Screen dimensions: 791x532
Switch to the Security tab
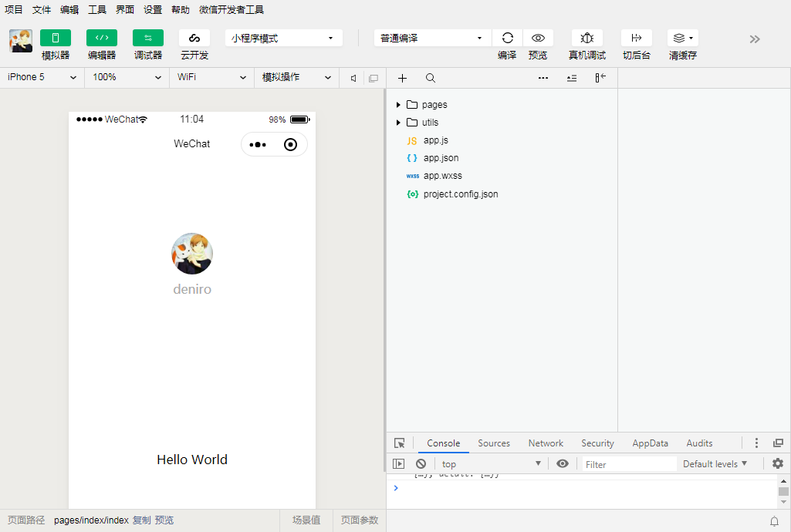coord(597,443)
